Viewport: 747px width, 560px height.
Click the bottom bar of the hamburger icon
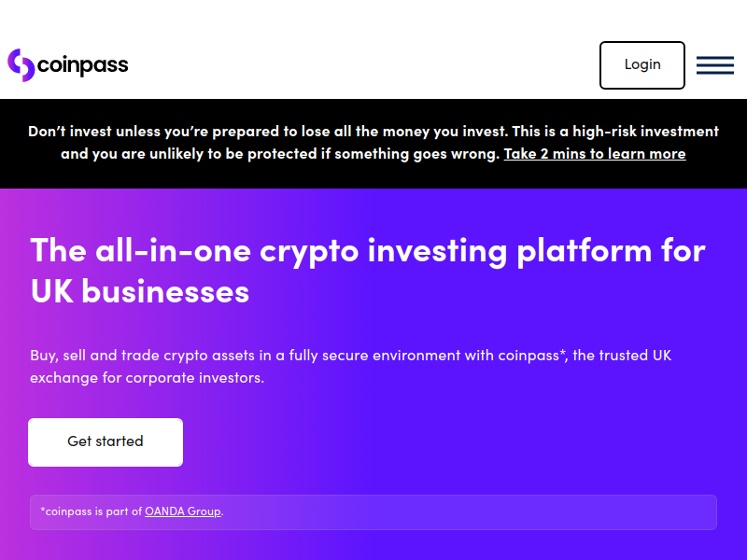pyautogui.click(x=714, y=73)
